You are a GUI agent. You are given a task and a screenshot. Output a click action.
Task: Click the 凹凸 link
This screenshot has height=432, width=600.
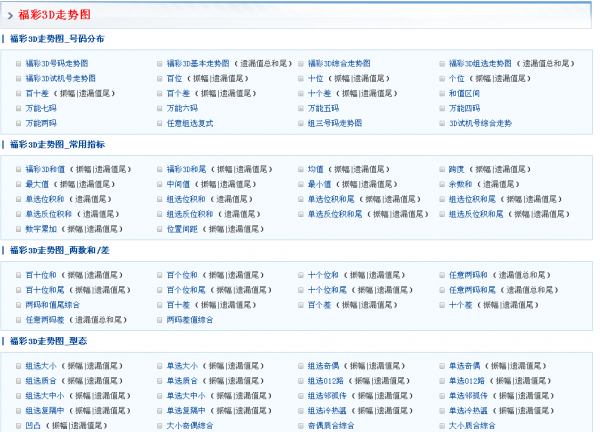pyautogui.click(x=33, y=425)
